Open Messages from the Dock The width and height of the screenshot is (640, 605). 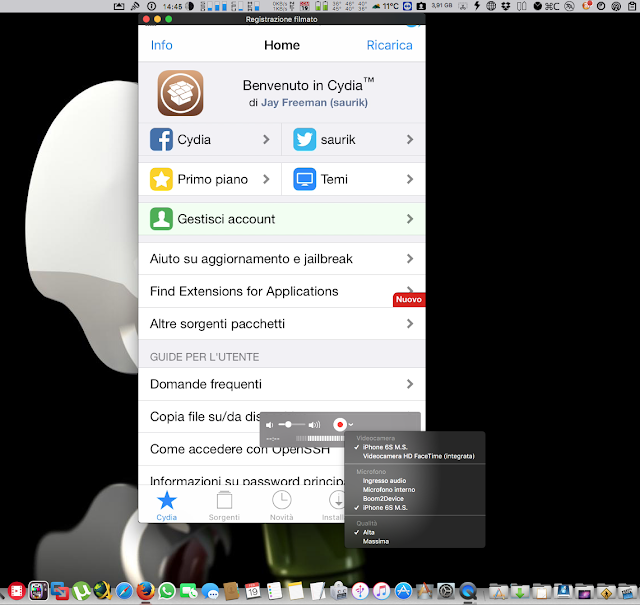pos(210,591)
